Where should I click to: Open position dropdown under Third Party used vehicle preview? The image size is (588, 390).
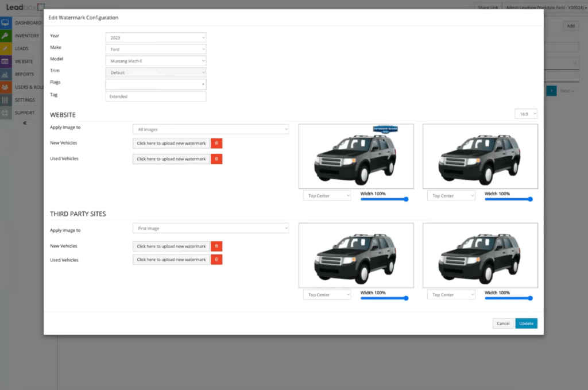point(451,295)
